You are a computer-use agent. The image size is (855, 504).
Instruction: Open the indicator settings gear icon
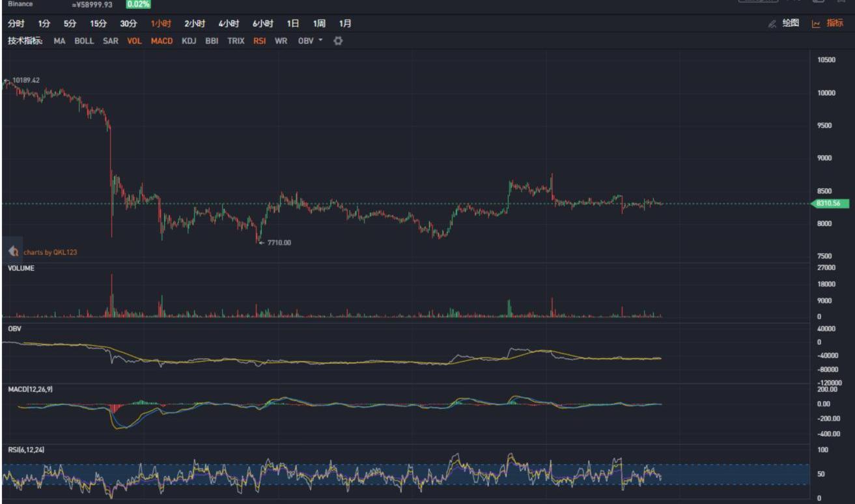click(338, 40)
